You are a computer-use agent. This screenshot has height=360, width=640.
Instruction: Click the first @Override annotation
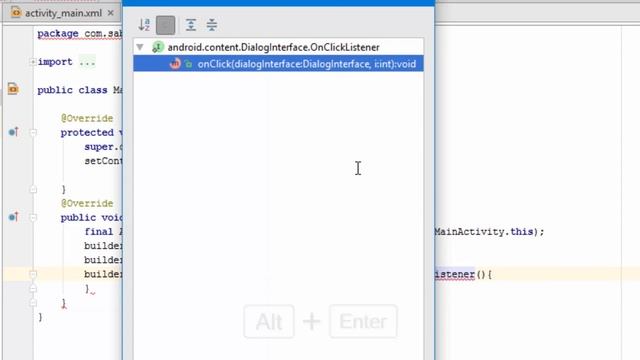pos(87,118)
